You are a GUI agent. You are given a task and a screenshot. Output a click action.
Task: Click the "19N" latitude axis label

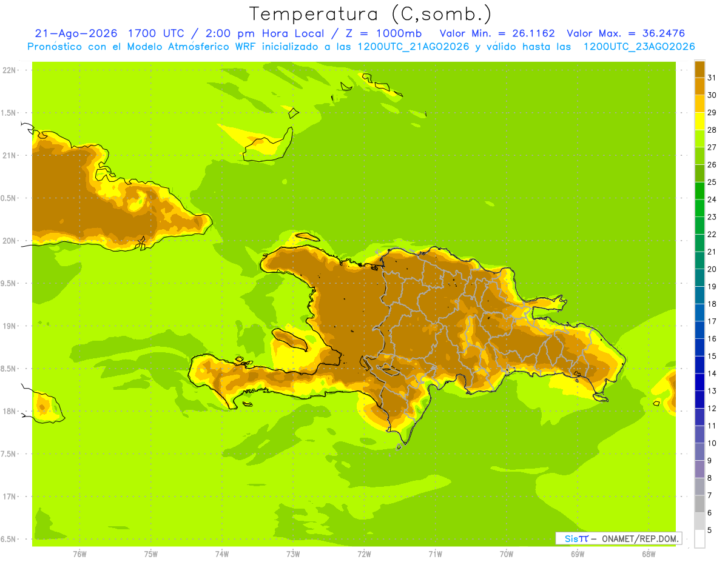point(9,326)
